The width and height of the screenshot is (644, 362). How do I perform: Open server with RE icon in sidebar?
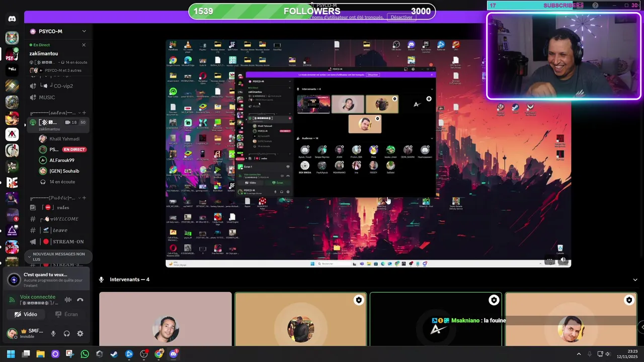[x=12, y=183]
